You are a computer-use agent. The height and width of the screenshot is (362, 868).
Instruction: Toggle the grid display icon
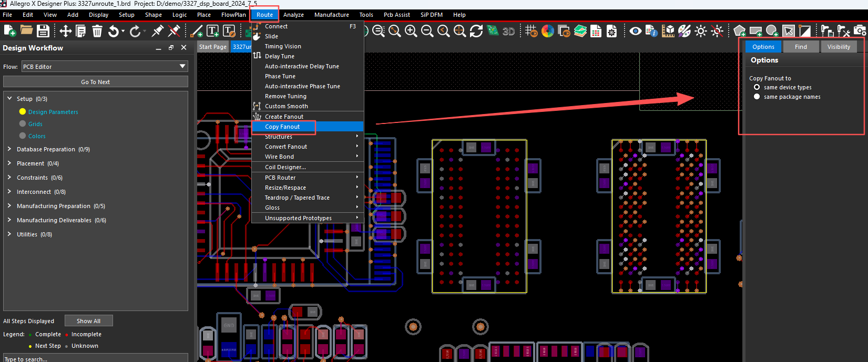pyautogui.click(x=531, y=32)
